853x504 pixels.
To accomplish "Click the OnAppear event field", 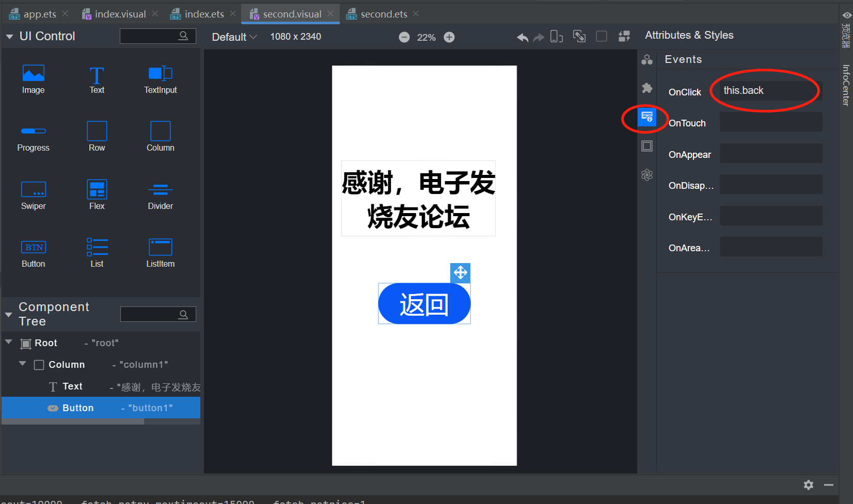I will tap(771, 153).
